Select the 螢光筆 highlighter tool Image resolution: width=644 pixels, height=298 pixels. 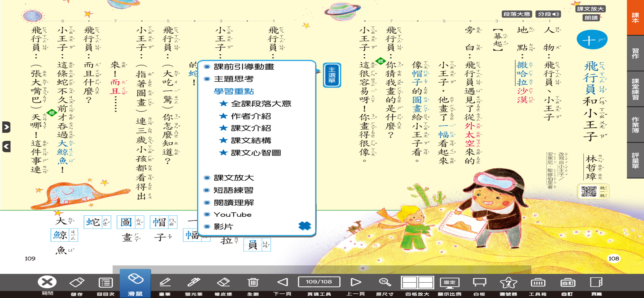194,282
